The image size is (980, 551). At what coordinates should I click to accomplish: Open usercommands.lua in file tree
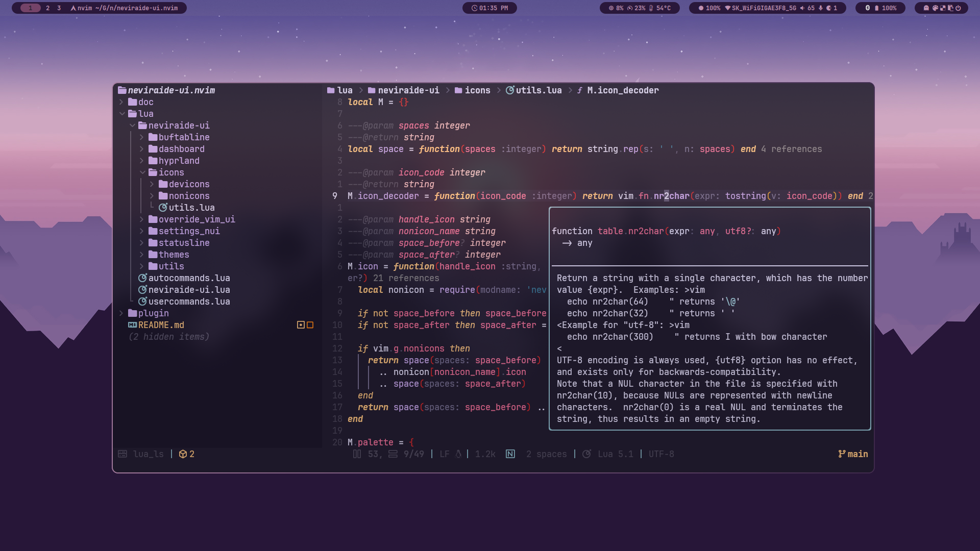[x=189, y=302]
